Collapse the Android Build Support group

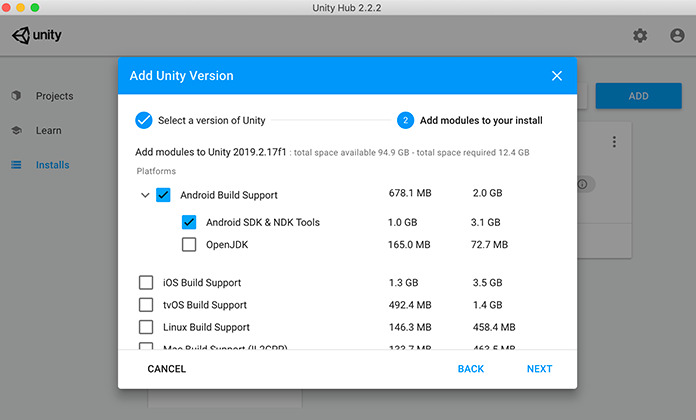click(x=145, y=195)
